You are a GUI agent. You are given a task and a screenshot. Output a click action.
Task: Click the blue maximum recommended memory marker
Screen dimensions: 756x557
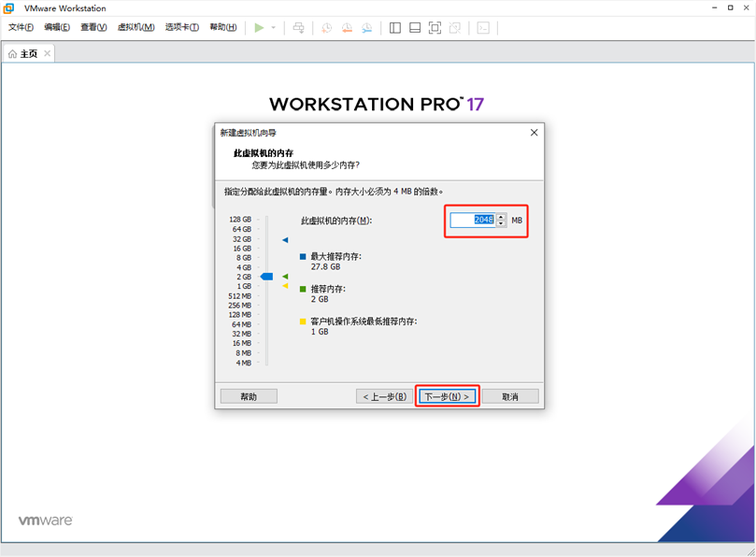[x=285, y=239]
